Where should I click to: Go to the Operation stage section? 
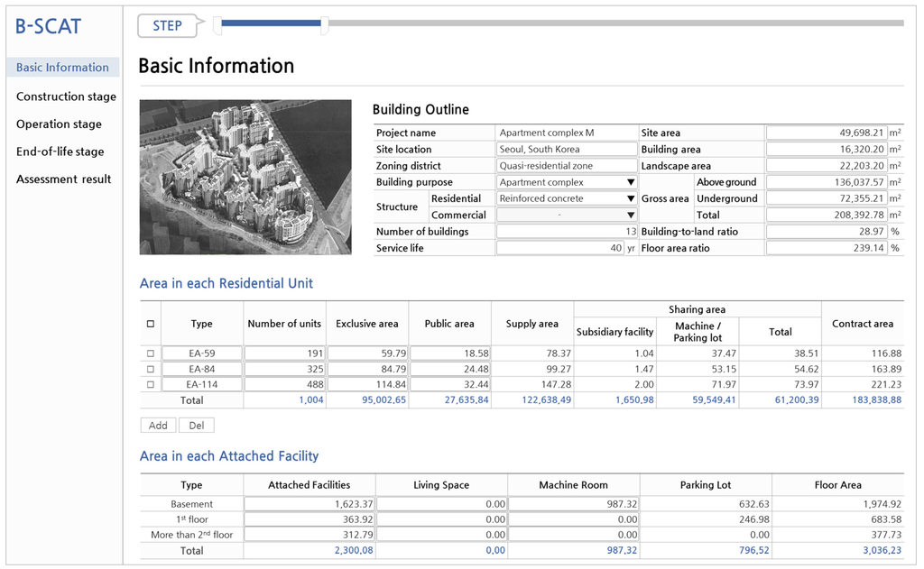click(59, 124)
